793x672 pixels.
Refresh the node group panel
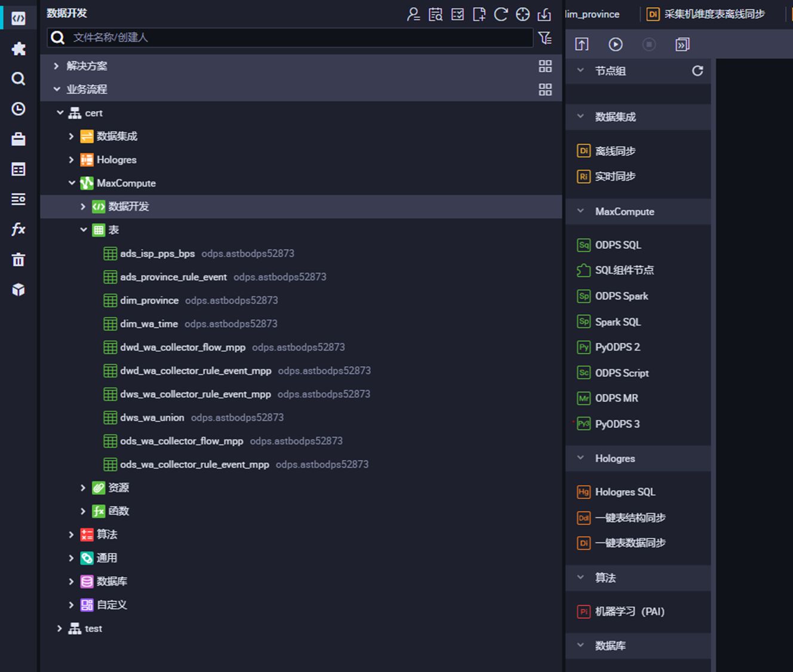(697, 71)
